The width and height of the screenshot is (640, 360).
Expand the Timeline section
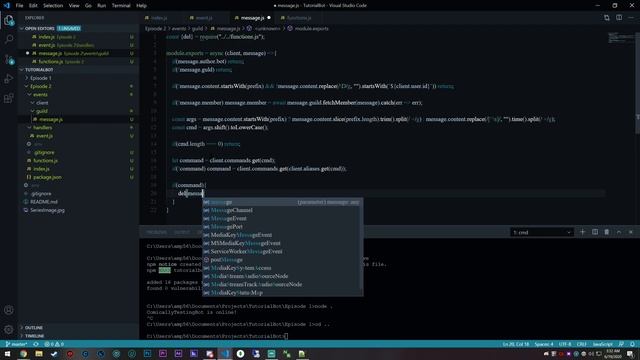point(34,336)
